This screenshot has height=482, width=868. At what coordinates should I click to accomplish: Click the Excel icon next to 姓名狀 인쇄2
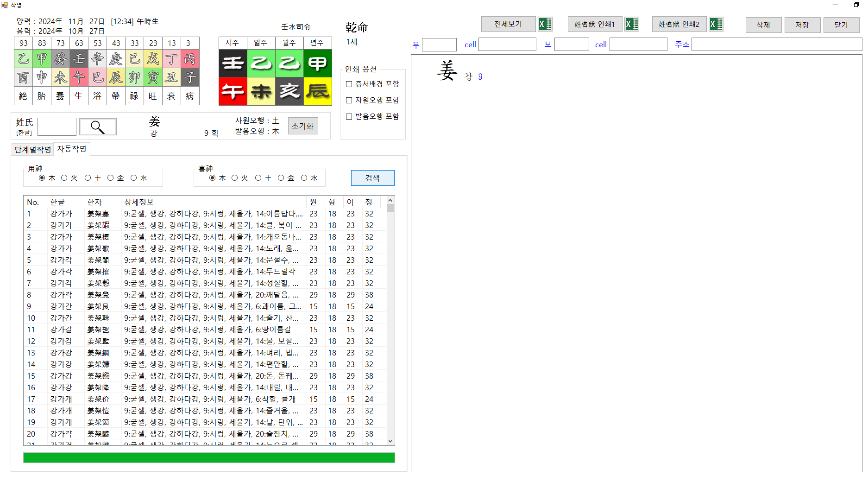[716, 24]
